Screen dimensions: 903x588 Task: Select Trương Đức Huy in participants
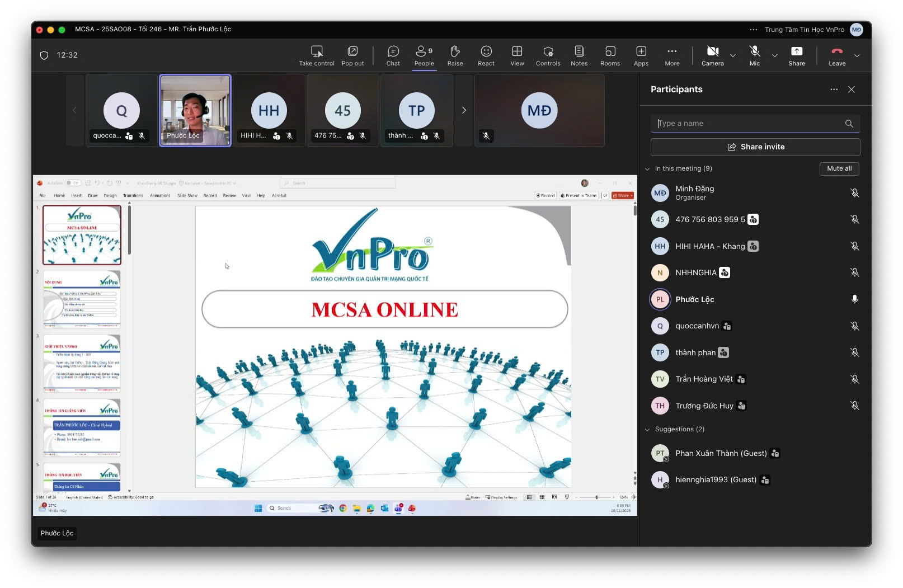pos(755,406)
